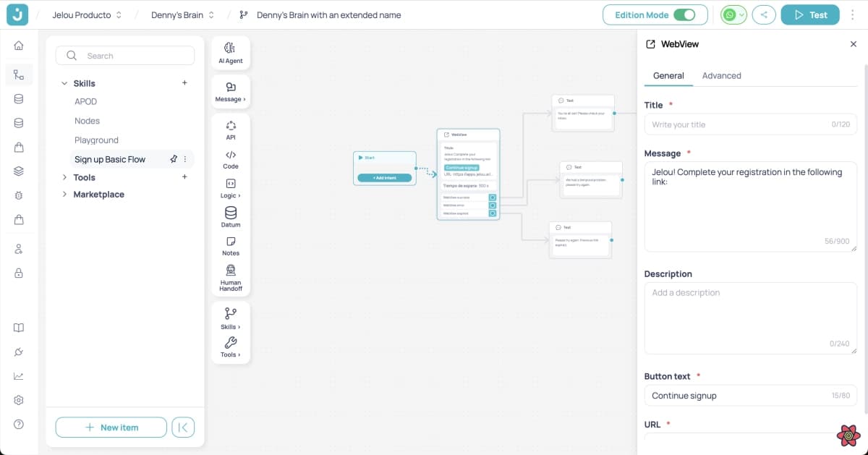Click the pin icon on Sign up Basic Flow
868x455 pixels.
click(x=174, y=159)
